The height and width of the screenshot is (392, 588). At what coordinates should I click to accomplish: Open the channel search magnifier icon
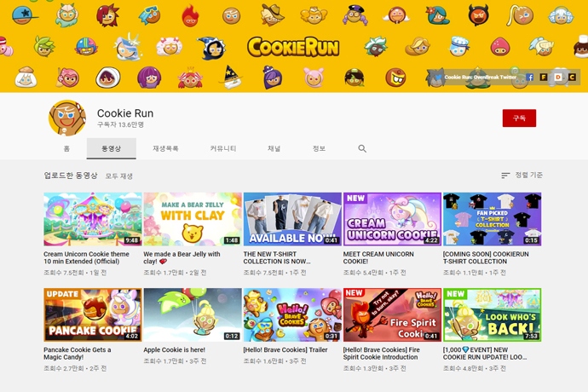point(362,148)
